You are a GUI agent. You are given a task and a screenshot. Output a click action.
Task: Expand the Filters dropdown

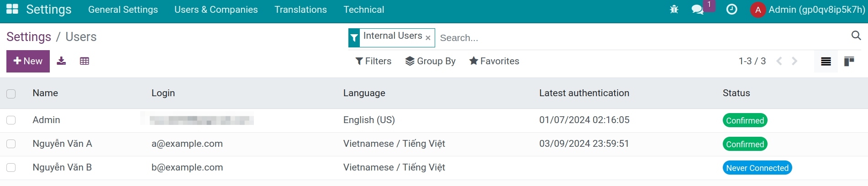coord(373,61)
